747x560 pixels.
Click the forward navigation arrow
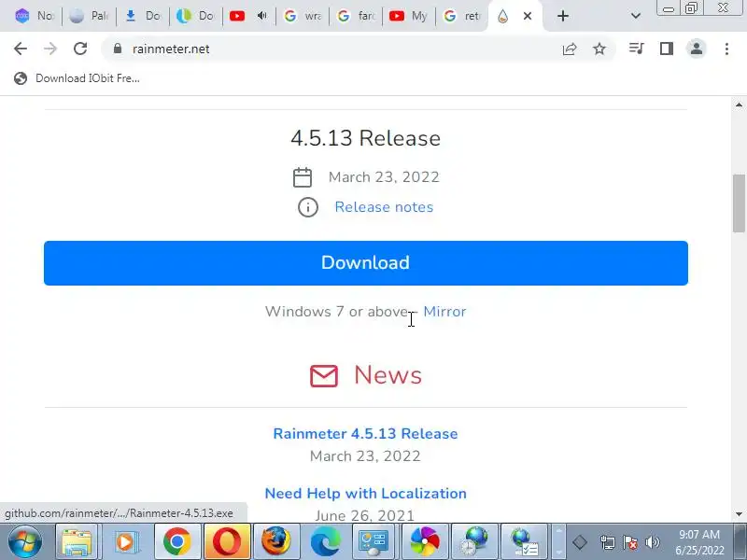coord(50,49)
